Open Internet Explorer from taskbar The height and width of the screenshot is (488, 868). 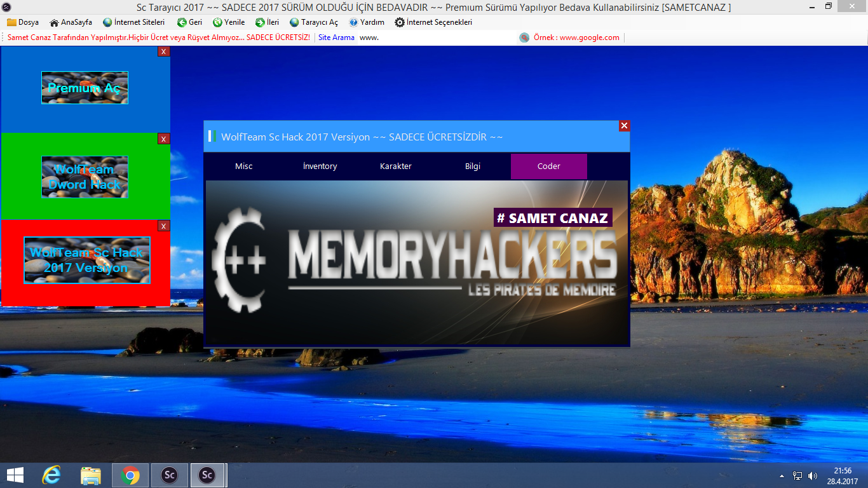pyautogui.click(x=51, y=475)
